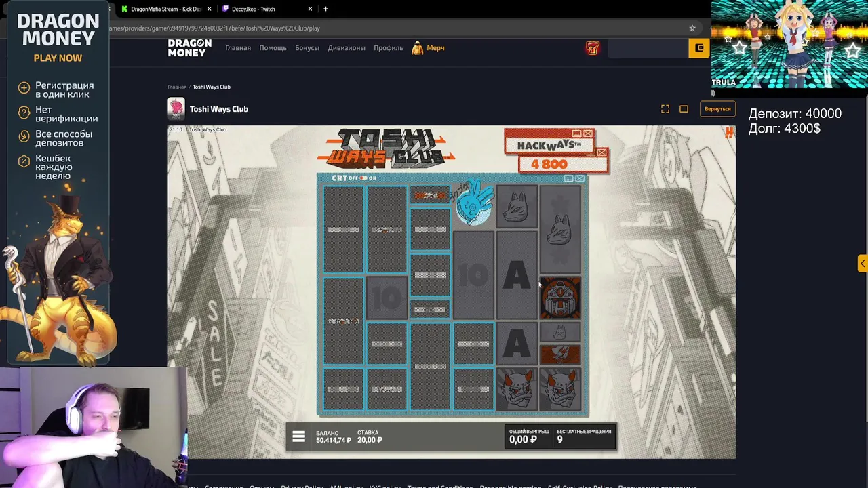This screenshot has width=868, height=488.
Task: Bookmark this page with the star icon
Action: point(692,28)
